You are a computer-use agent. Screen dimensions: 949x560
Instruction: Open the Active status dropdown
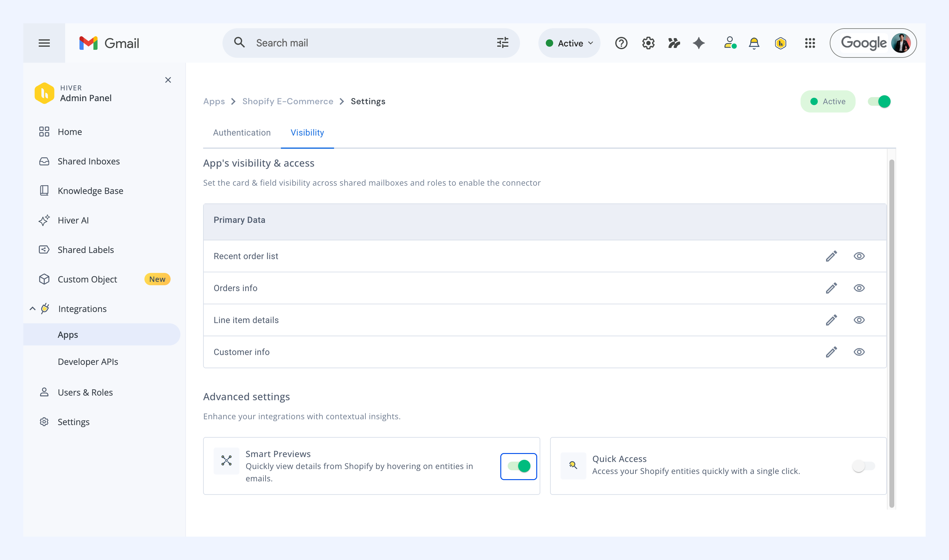(x=569, y=43)
